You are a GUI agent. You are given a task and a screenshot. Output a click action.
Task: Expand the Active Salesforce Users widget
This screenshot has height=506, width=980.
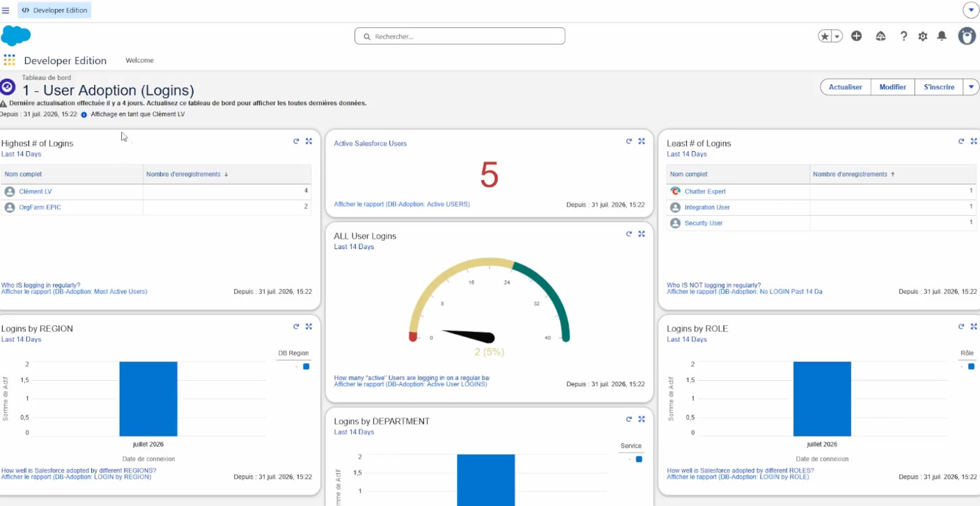click(x=641, y=141)
